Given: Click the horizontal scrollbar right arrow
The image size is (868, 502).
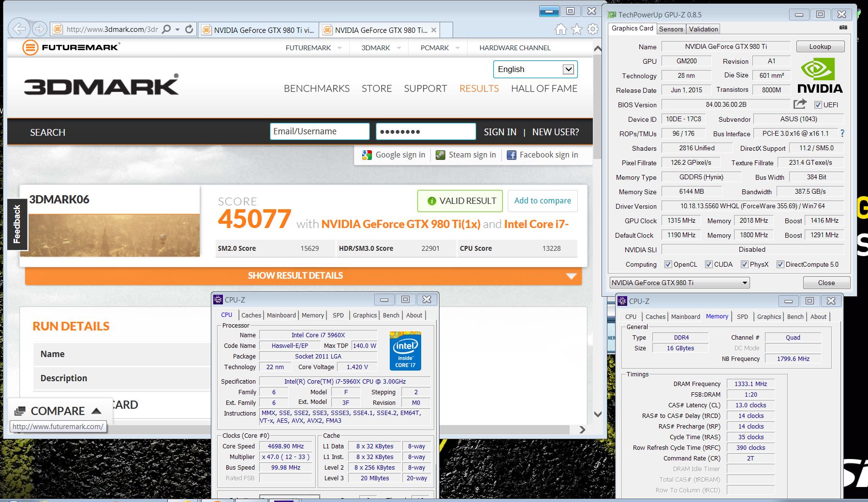Looking at the screenshot, I should click(582, 430).
